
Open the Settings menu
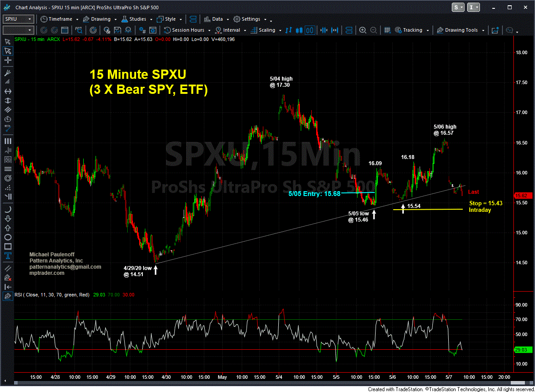(250, 19)
